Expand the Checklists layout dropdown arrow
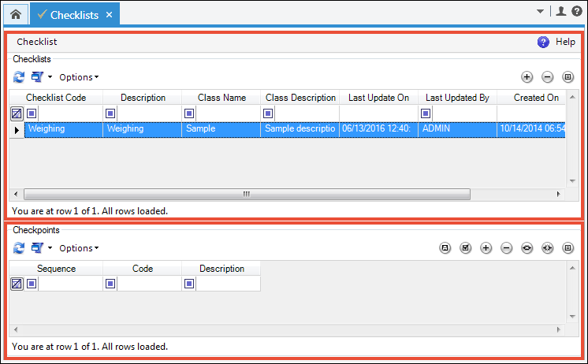Image resolution: width=588 pixels, height=364 pixels. click(50, 77)
